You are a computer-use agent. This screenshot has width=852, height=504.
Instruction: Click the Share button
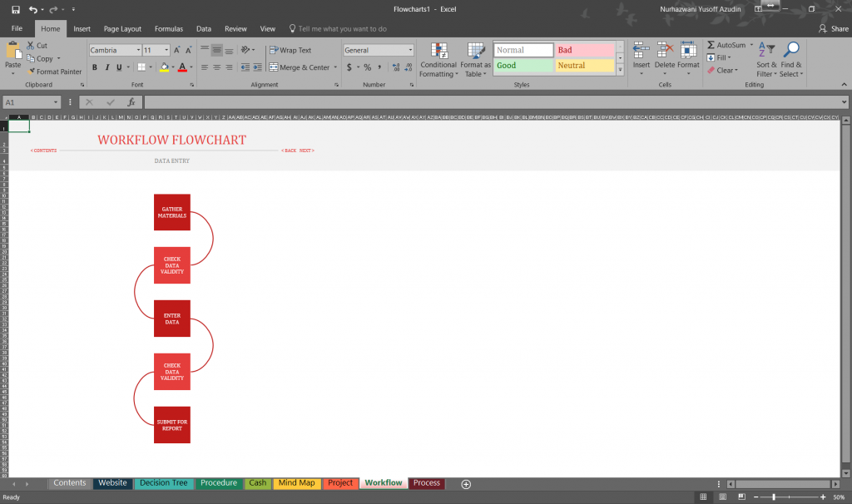point(833,27)
